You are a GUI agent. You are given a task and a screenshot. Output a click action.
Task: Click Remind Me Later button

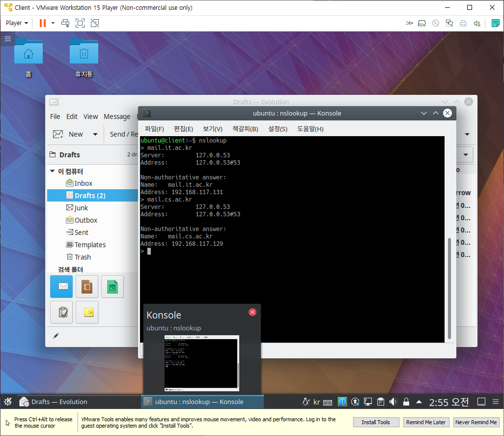426,422
